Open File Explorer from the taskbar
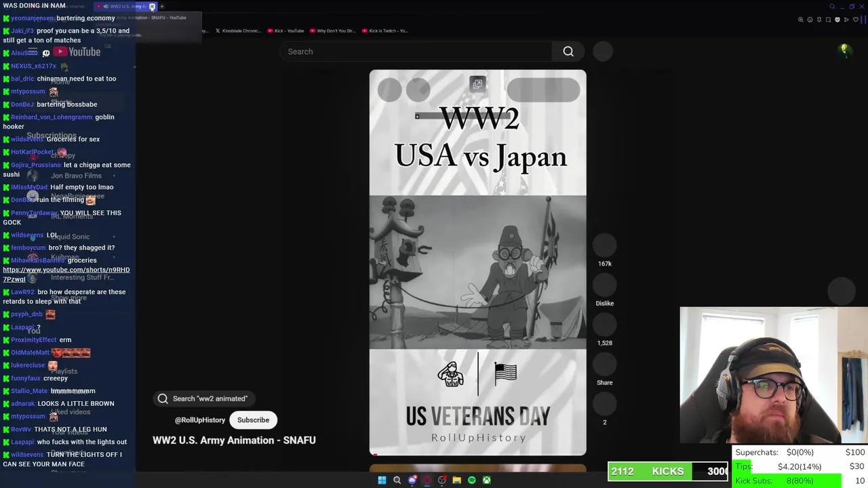Viewport: 868px width, 488px height. (x=456, y=481)
